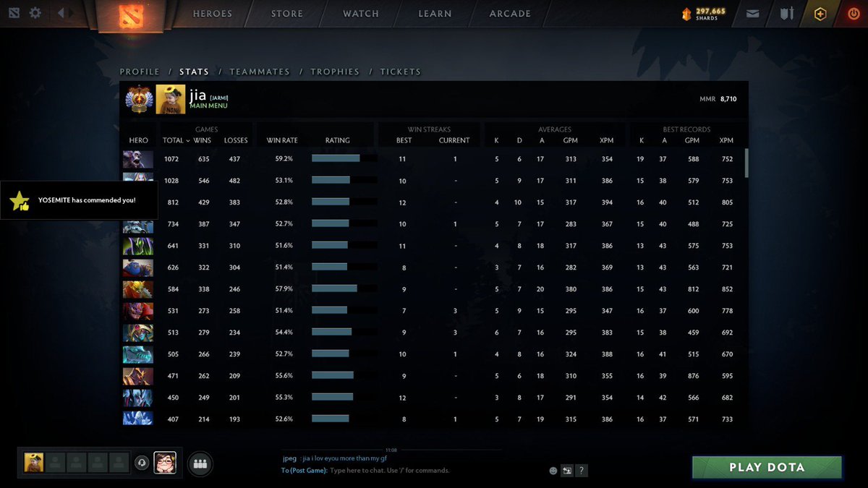
Task: Click the rating bar in 59.2% row
Action: 344,158
